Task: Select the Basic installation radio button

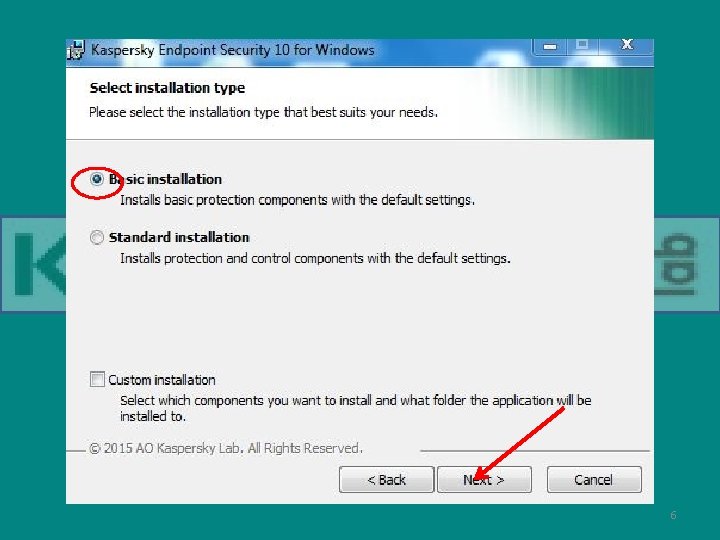Action: [97, 179]
